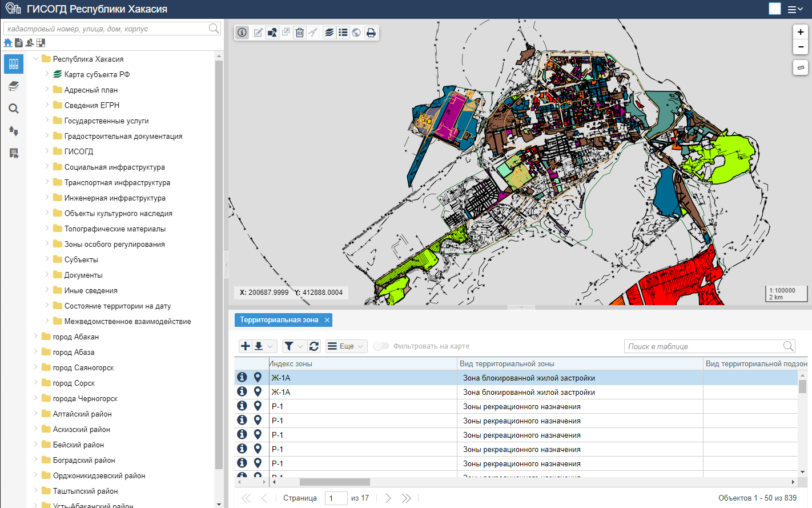Toggle the 'Фильтровать на карте' switch
The image size is (812, 508).
click(x=381, y=346)
